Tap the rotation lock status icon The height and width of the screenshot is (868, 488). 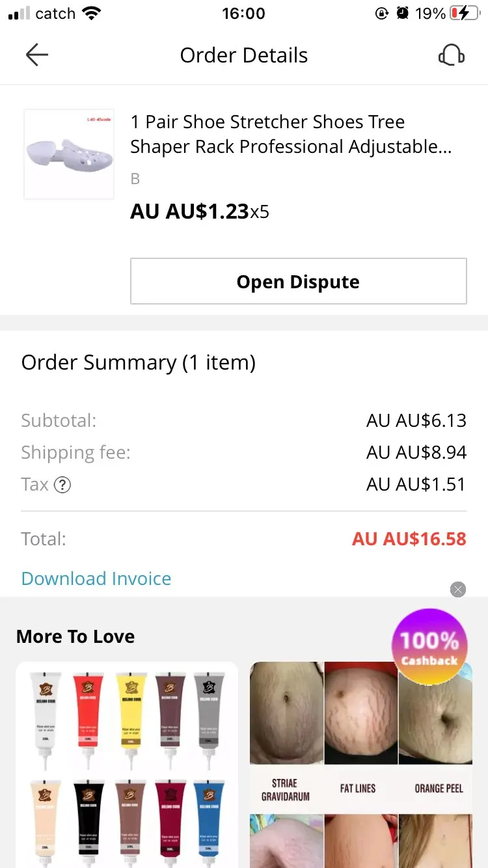coord(382,14)
